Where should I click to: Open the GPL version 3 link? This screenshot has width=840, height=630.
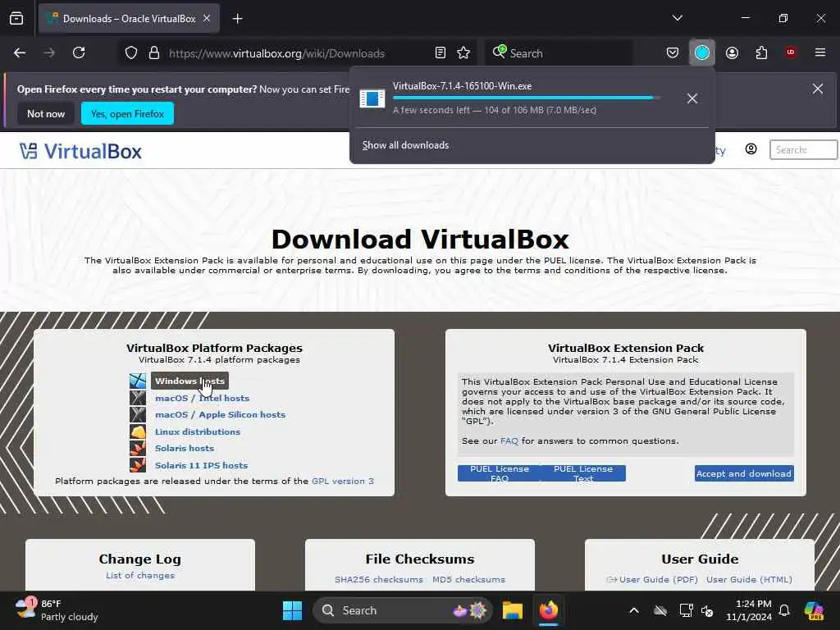[343, 481]
